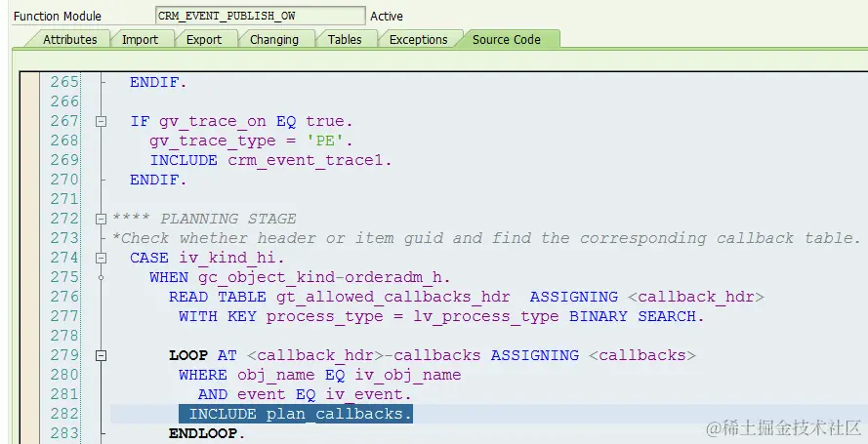The height and width of the screenshot is (444, 868).
Task: Click line number 276
Action: [64, 297]
